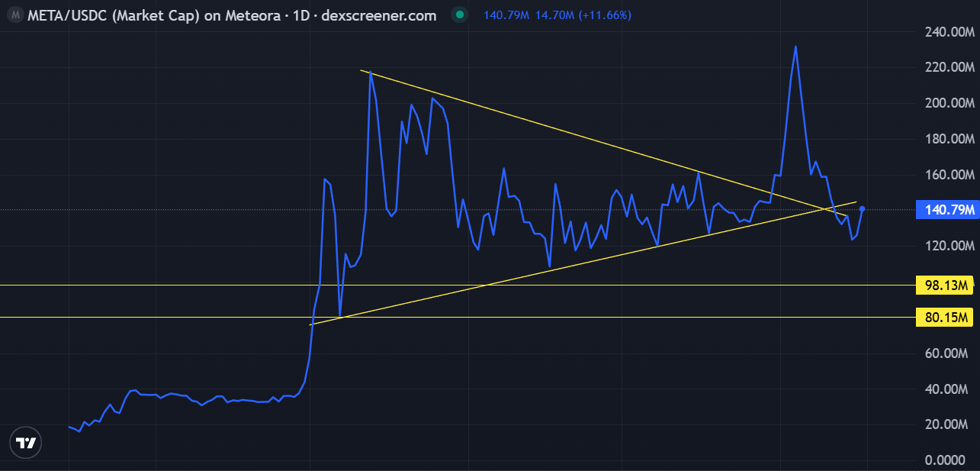Click the 40.00M price axis label
The width and height of the screenshot is (980, 471).
click(951, 389)
